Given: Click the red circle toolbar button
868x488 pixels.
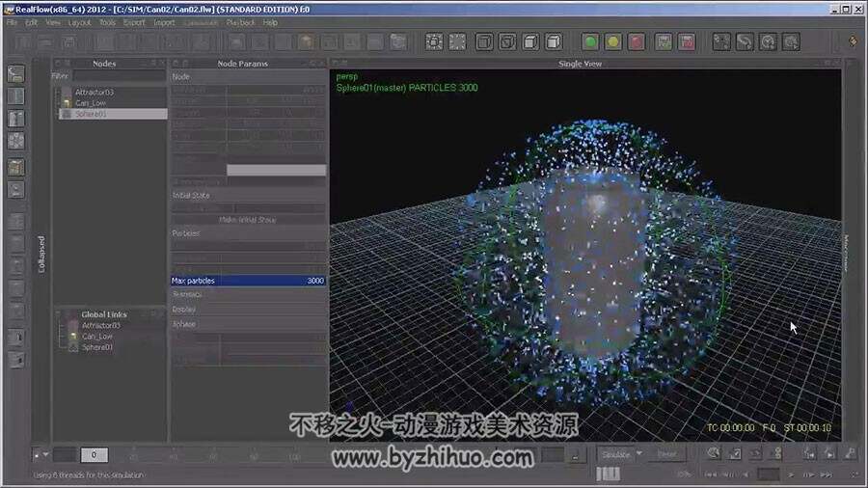Looking at the screenshot, I should pyautogui.click(x=637, y=42).
